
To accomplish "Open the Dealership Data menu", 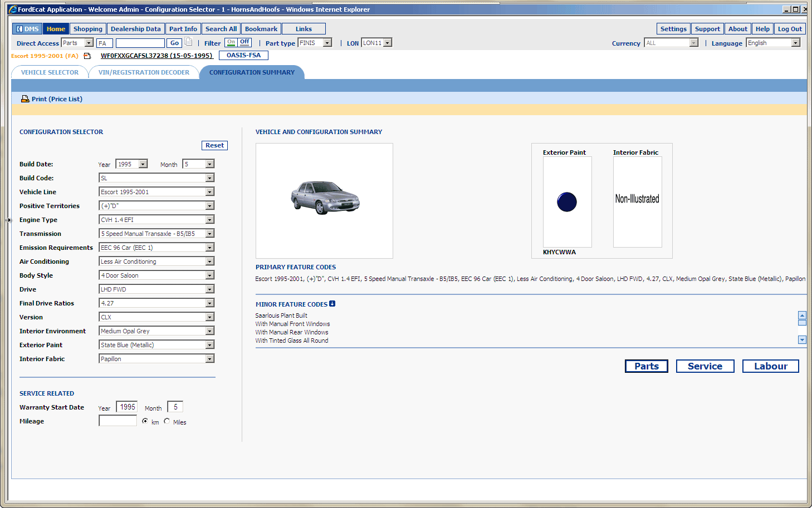I will pos(135,29).
